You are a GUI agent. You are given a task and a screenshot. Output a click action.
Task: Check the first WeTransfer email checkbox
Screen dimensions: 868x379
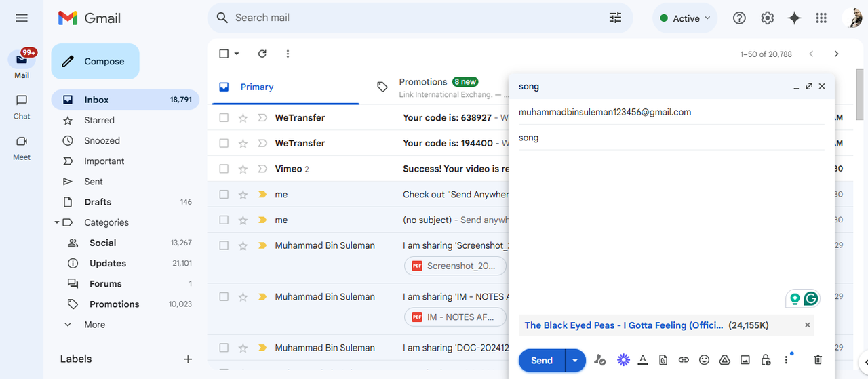tap(224, 118)
